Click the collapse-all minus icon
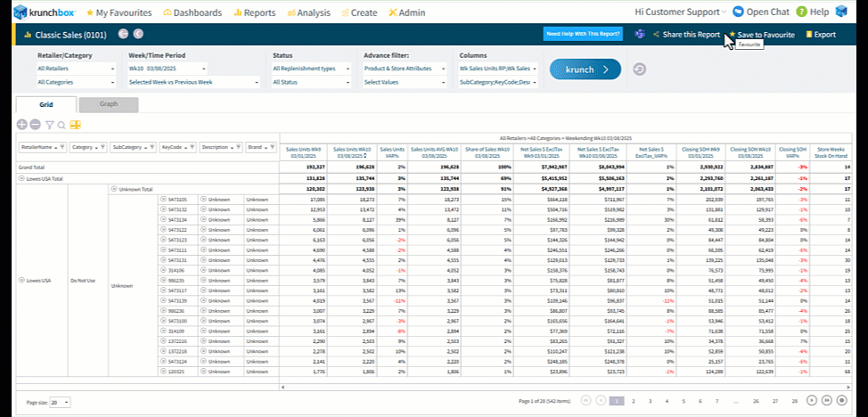The height and width of the screenshot is (417, 868). pos(35,125)
